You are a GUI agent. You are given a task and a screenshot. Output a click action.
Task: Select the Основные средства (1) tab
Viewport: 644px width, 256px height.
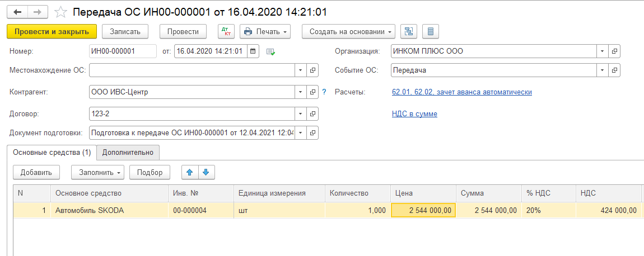[52, 152]
